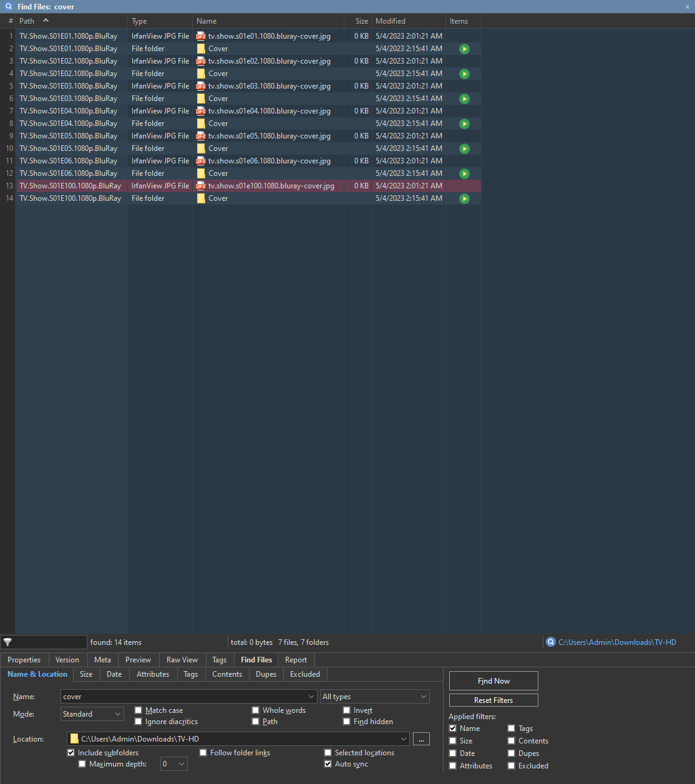Open the Maximum depth dropdown
695x784 pixels.
tap(173, 763)
